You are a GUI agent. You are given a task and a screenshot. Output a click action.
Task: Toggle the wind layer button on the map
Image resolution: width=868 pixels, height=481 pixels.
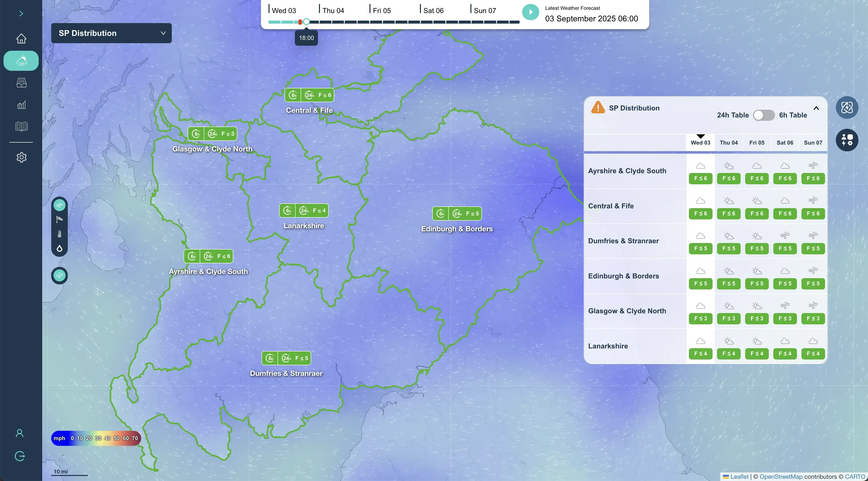coord(59,204)
